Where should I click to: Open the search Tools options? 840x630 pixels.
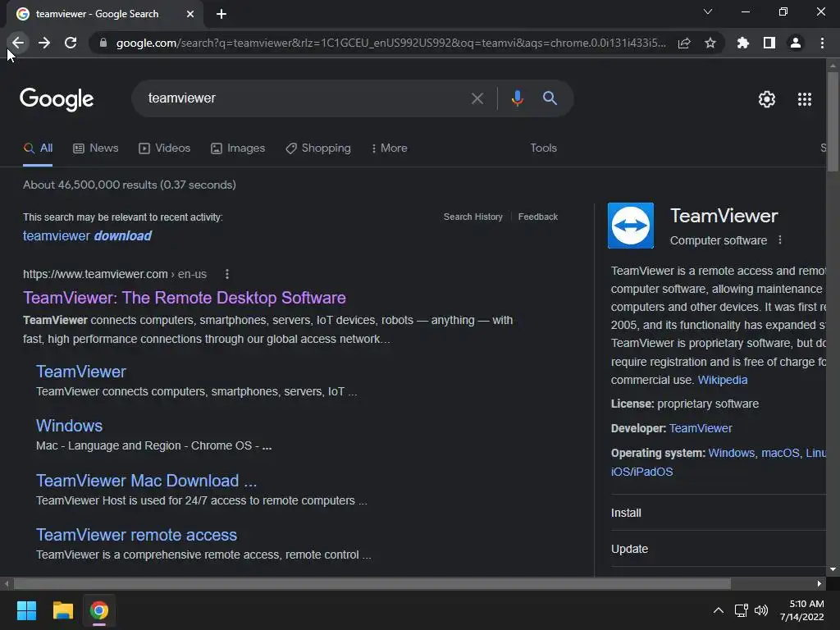[x=543, y=148]
